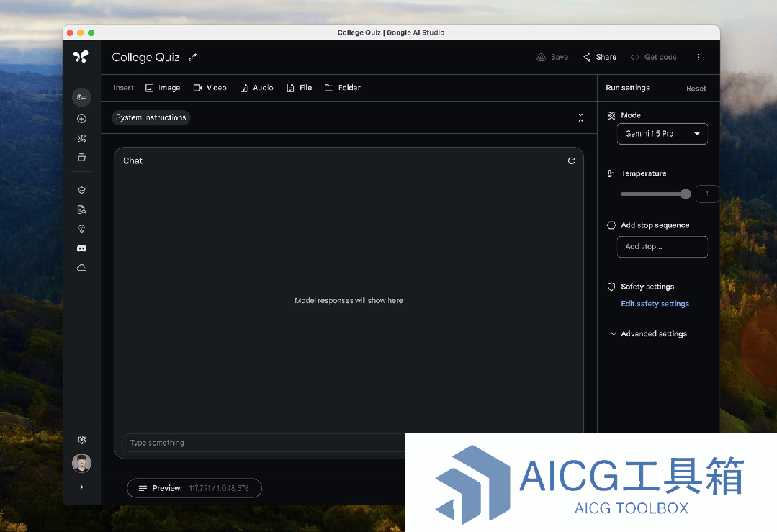Click the Safety settings shield icon

tap(611, 287)
